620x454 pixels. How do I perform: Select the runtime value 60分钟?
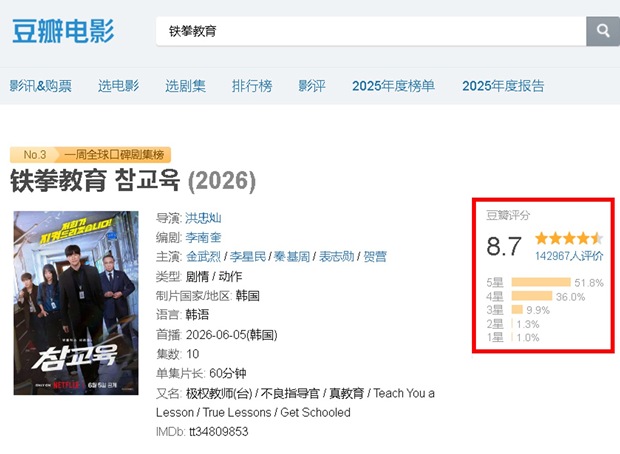(228, 373)
